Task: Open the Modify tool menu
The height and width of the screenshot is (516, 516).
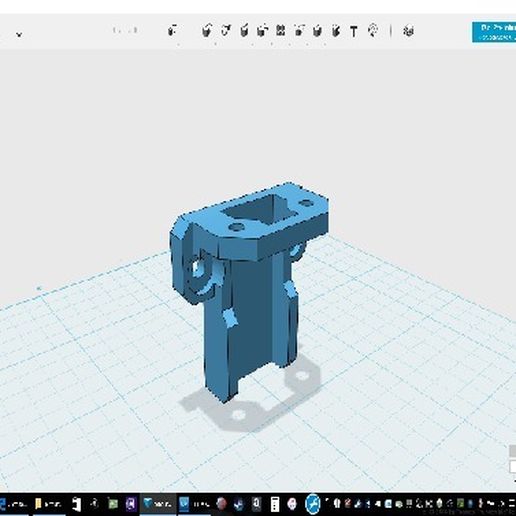Action: click(x=263, y=31)
